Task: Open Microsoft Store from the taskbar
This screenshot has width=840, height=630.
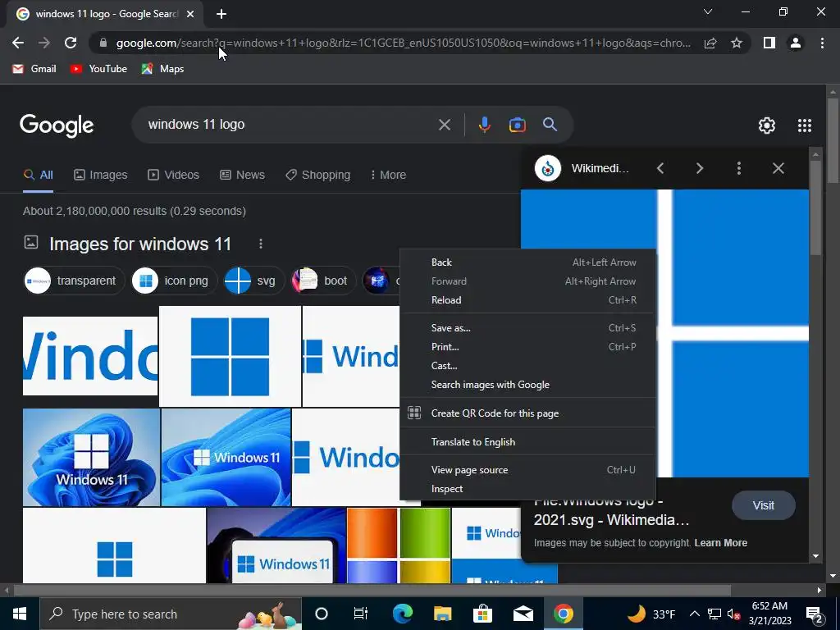Action: 482,614
